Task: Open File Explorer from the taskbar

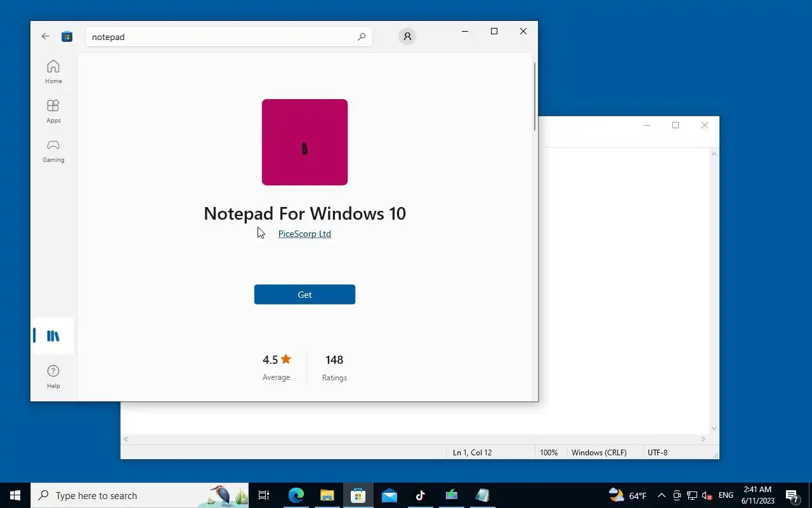Action: click(327, 495)
